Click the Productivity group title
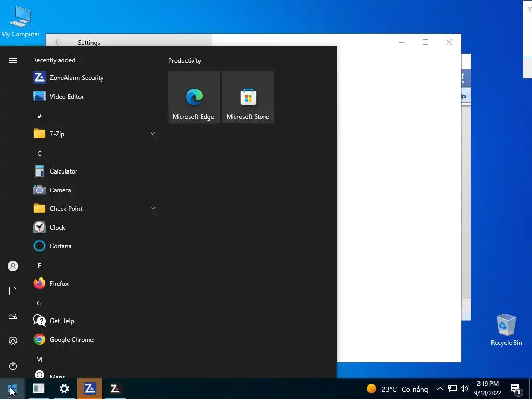The height and width of the screenshot is (399, 532). (x=184, y=61)
